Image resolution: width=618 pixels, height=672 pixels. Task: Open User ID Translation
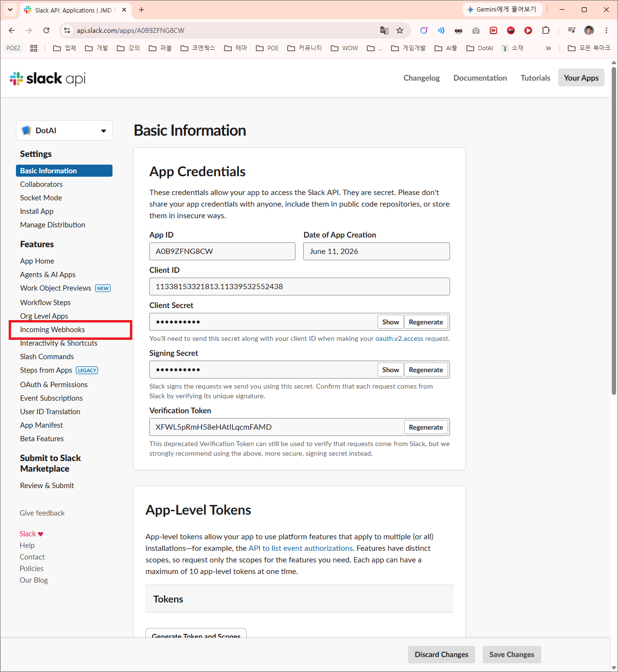50,412
